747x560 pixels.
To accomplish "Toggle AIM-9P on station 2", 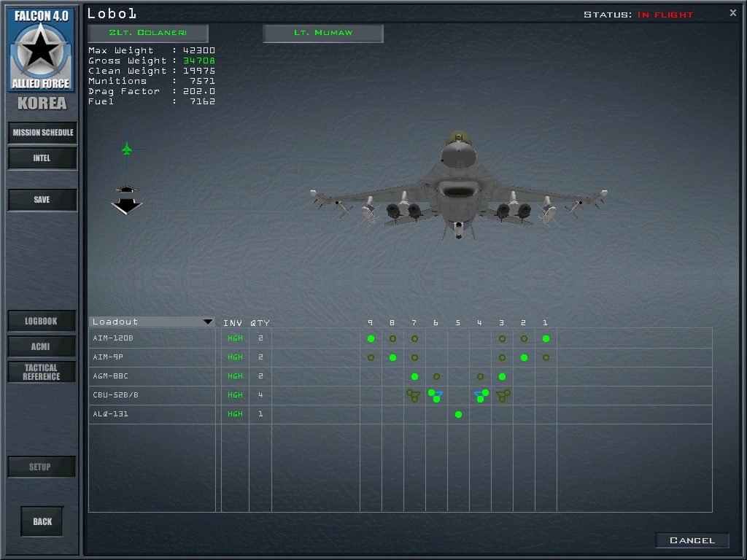I will tap(524, 357).
